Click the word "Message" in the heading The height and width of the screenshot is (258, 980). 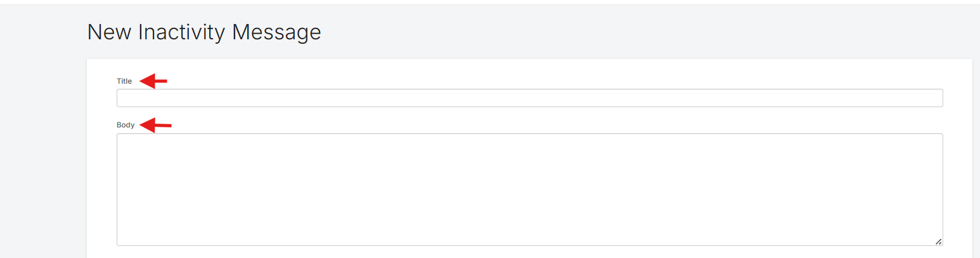[x=276, y=32]
